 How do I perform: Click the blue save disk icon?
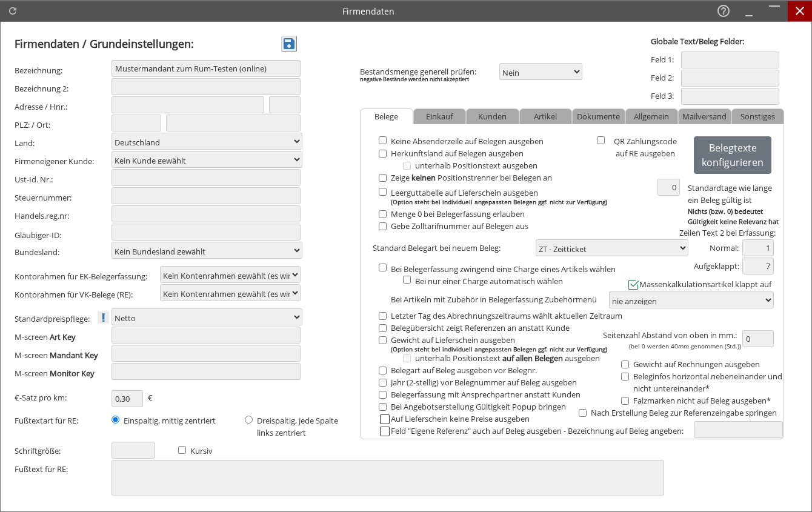point(289,44)
